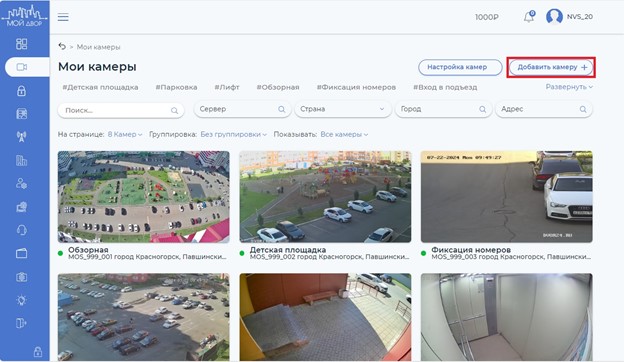
Task: Filter by #Фиксация номеров tag
Action: tap(356, 87)
